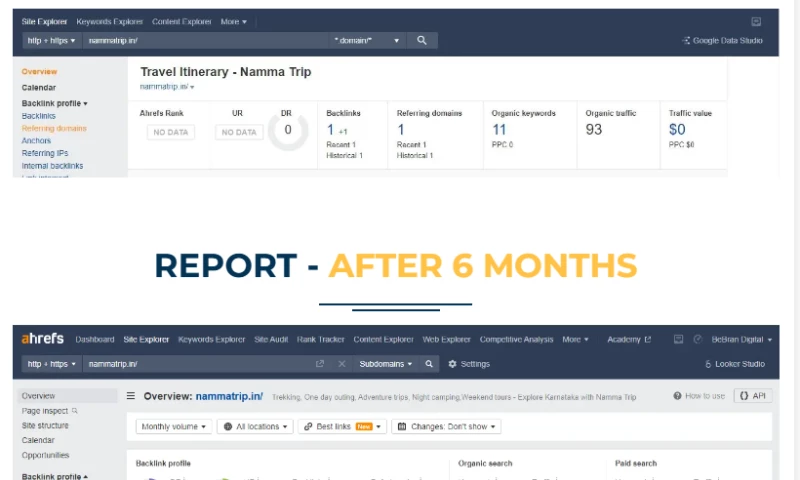Click the Settings gear icon
The height and width of the screenshot is (480, 800).
[452, 364]
